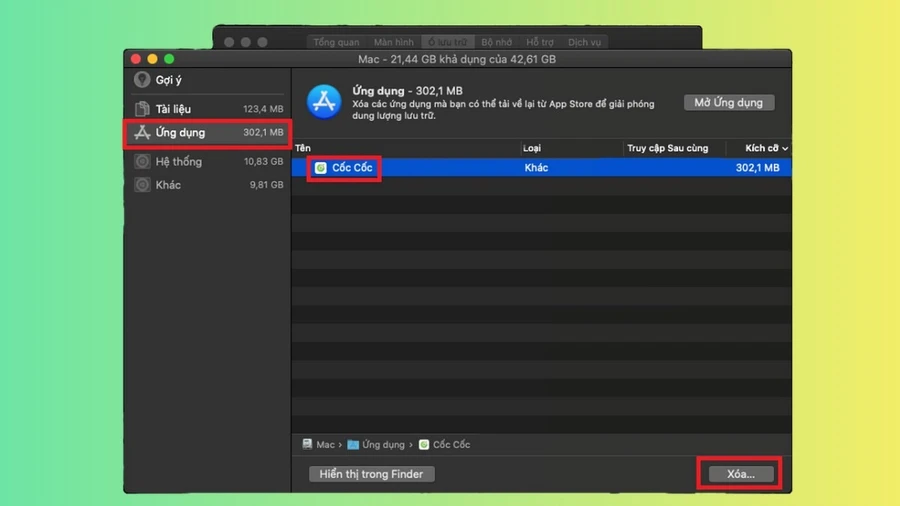Click the Khác sidebar icon

[x=142, y=185]
